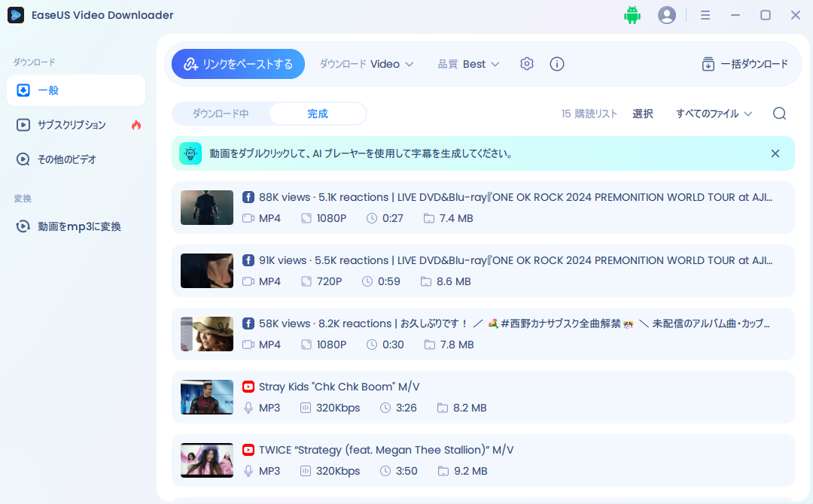813x504 pixels.
Task: Click the リンクをペーストする button
Action: [x=238, y=64]
